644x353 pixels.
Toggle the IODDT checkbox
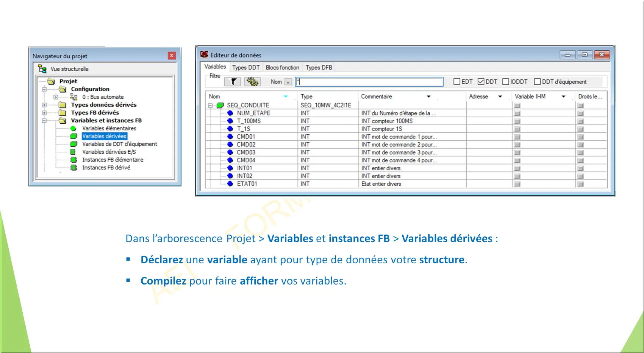506,82
